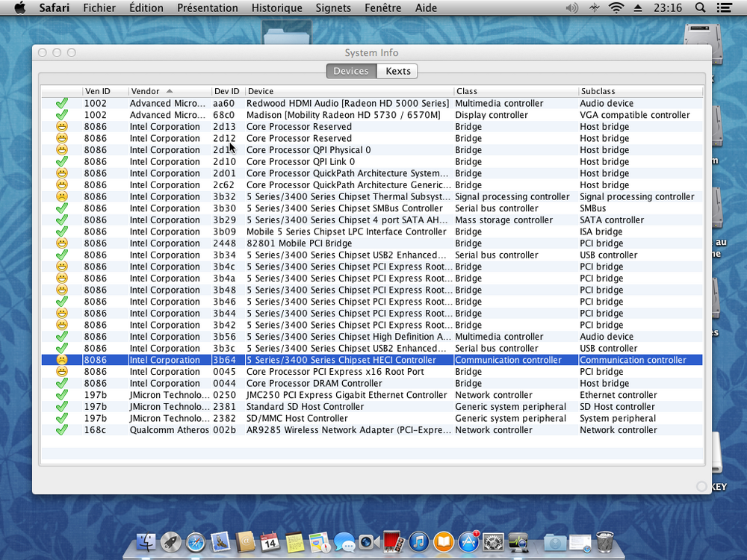Image resolution: width=747 pixels, height=560 pixels.
Task: Open Safari from the dock
Action: click(195, 542)
